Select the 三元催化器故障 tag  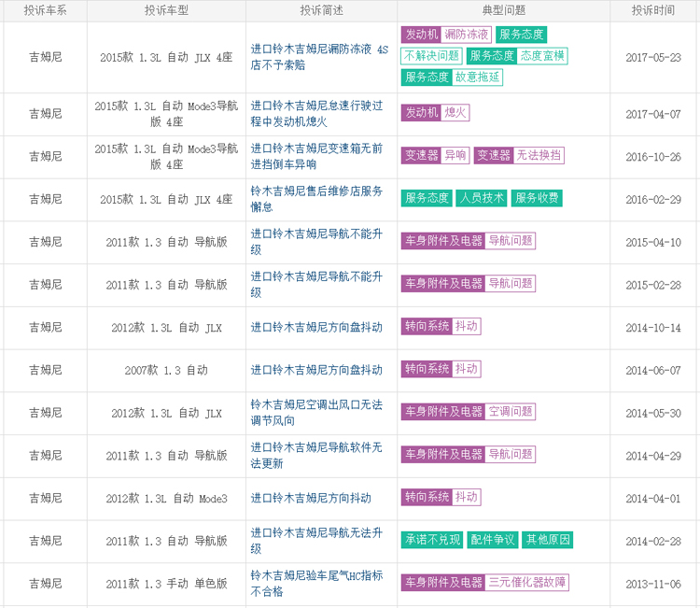pos(527,583)
